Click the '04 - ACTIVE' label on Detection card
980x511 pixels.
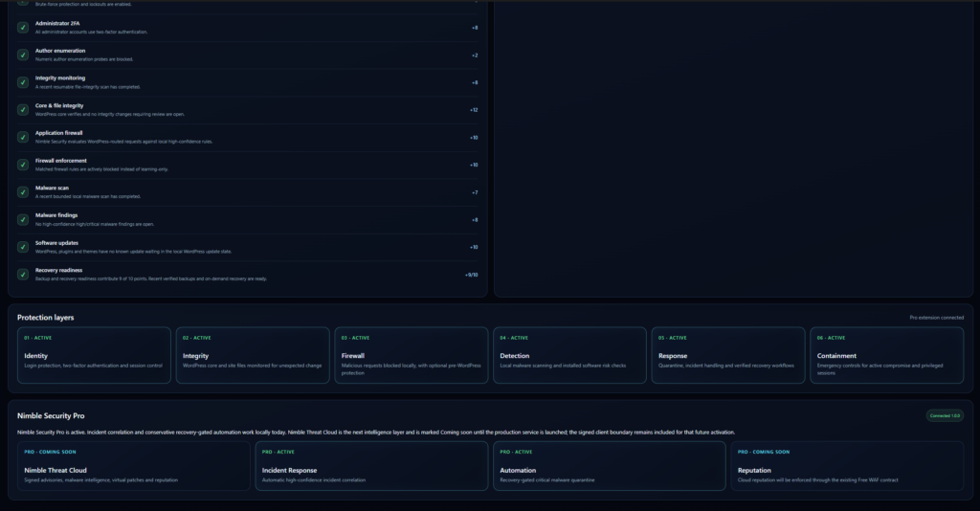point(514,338)
